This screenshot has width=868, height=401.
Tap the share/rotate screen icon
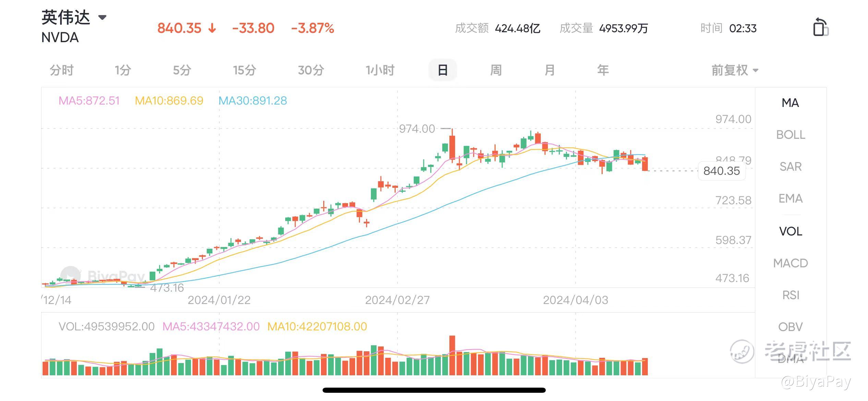(x=821, y=27)
